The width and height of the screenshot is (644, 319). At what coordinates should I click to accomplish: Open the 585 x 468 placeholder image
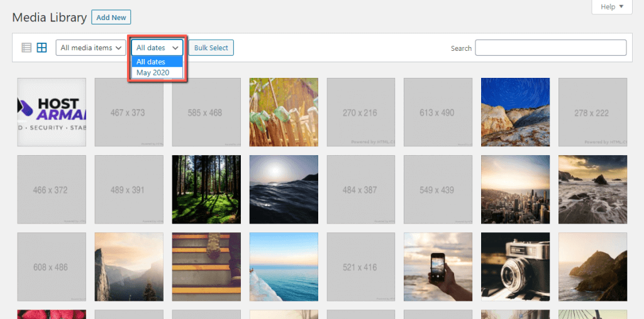(206, 112)
